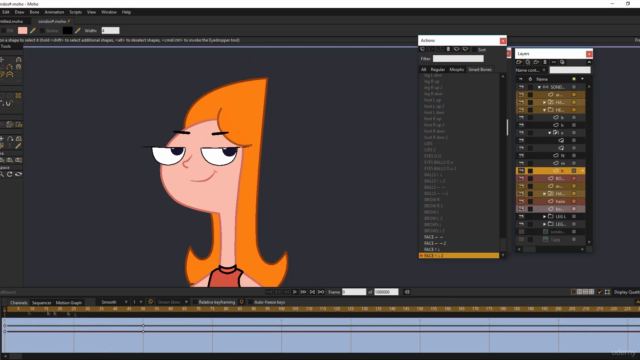Click the Width input field
This screenshot has width=640, height=360.
[110, 31]
